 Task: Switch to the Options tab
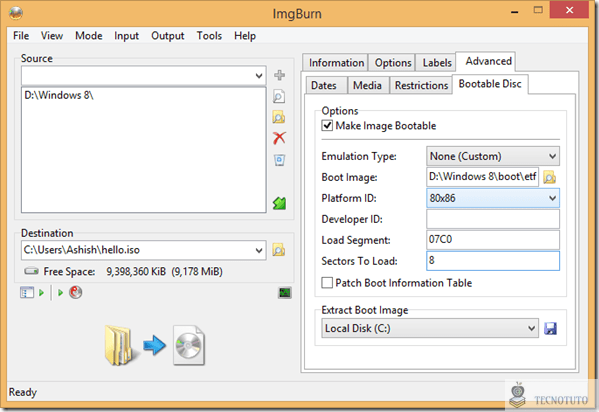tap(393, 63)
